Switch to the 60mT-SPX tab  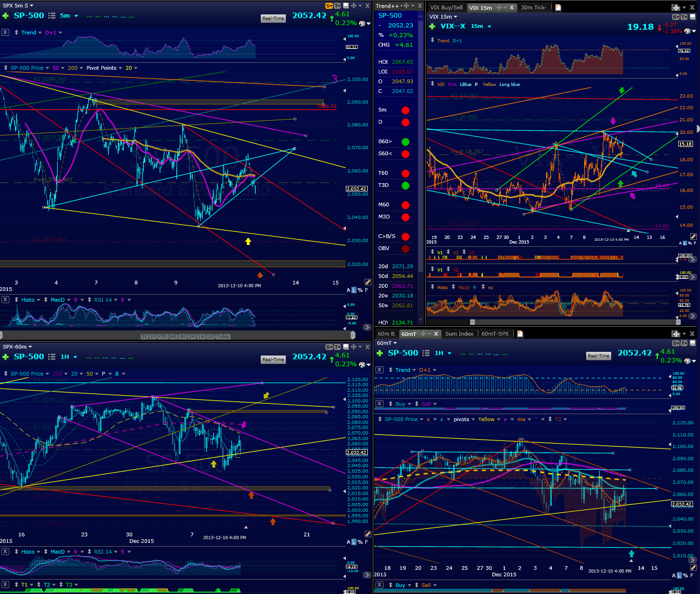(x=495, y=334)
